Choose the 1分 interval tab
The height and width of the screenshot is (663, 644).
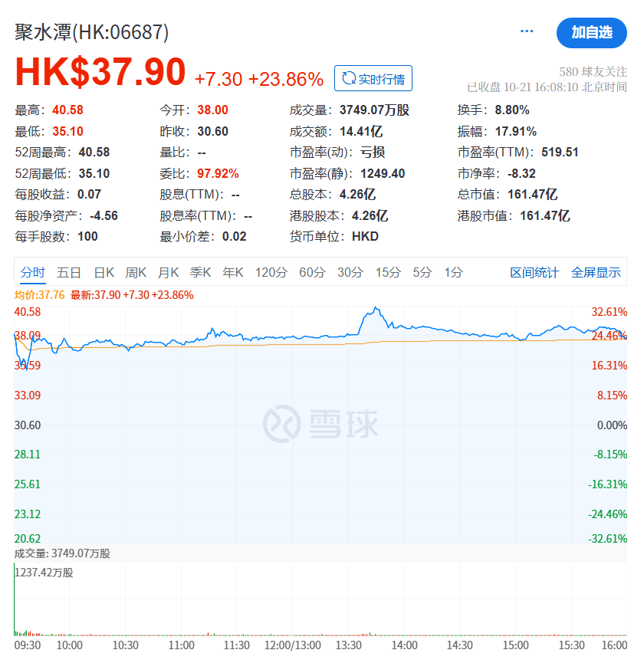pos(454,272)
